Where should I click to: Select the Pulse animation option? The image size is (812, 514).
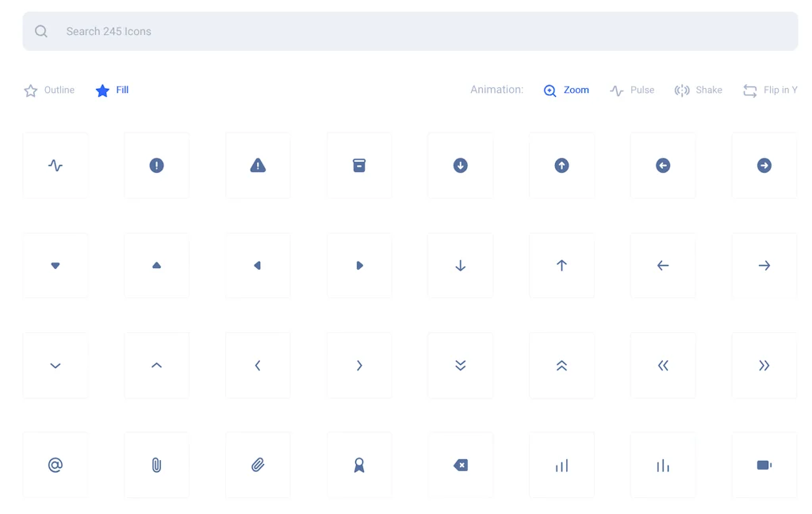[x=632, y=90]
